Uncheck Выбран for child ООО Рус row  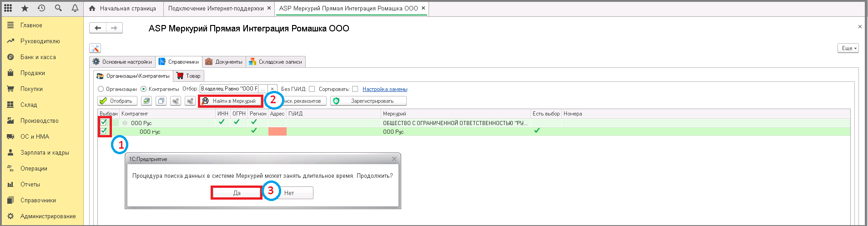[104, 131]
